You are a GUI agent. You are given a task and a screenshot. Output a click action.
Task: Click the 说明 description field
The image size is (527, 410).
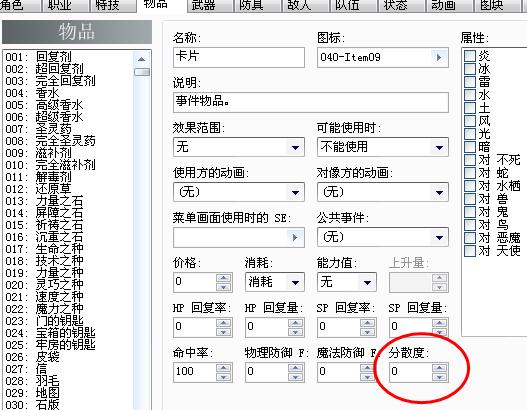[311, 102]
